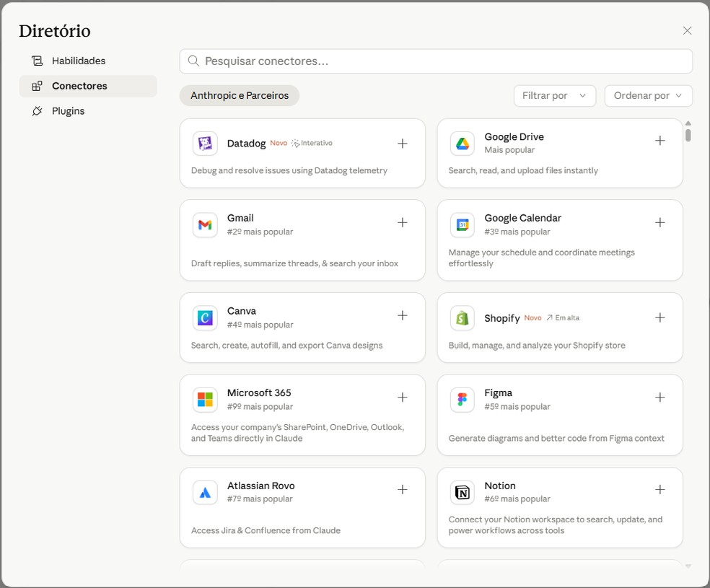The height and width of the screenshot is (588, 710).
Task: Open the Google Calendar connector title
Action: 522,218
